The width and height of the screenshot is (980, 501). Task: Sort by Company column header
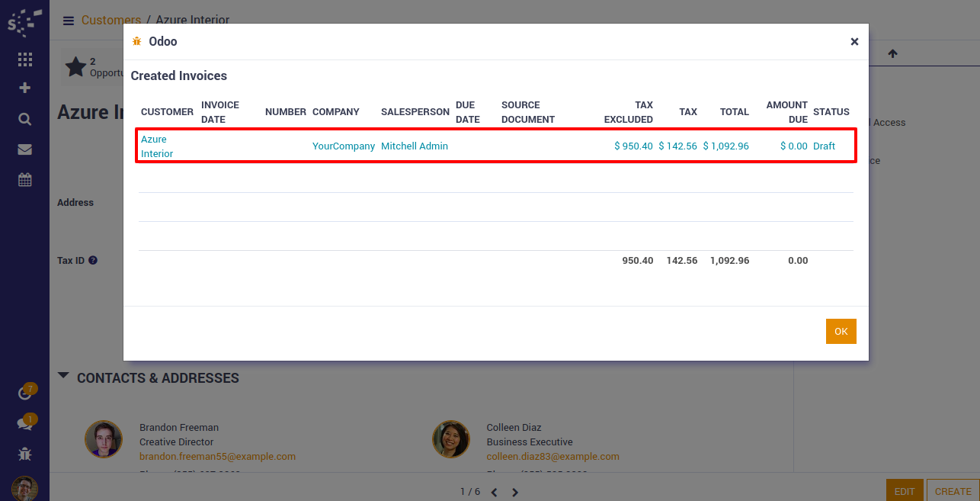pyautogui.click(x=336, y=112)
